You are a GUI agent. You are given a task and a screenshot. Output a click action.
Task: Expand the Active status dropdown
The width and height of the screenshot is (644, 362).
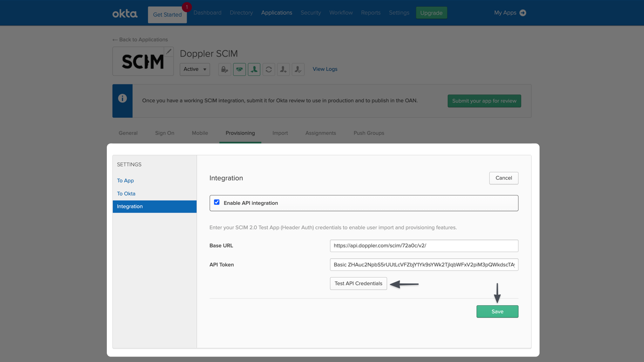point(195,69)
